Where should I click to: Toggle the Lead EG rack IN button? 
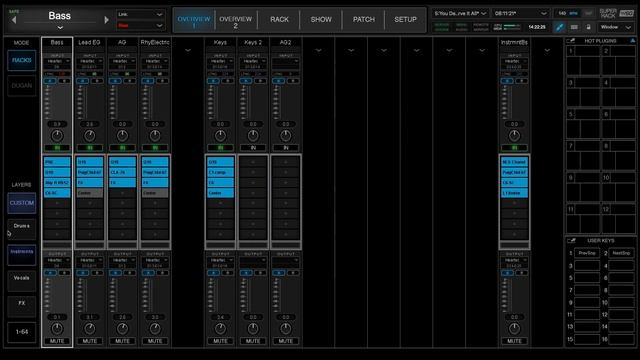click(90, 148)
